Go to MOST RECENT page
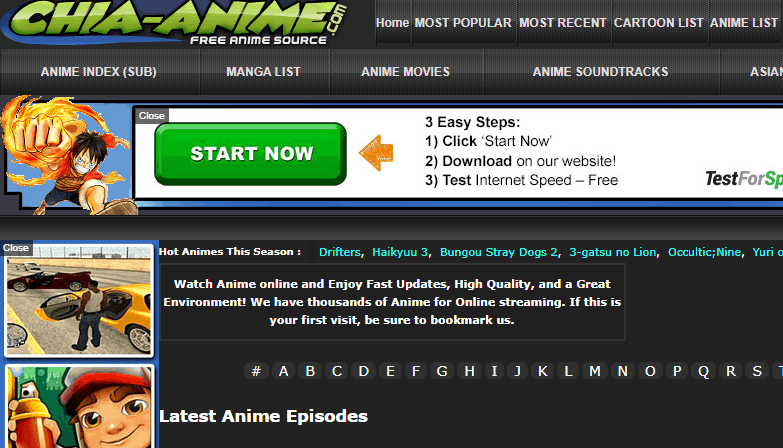 562,23
